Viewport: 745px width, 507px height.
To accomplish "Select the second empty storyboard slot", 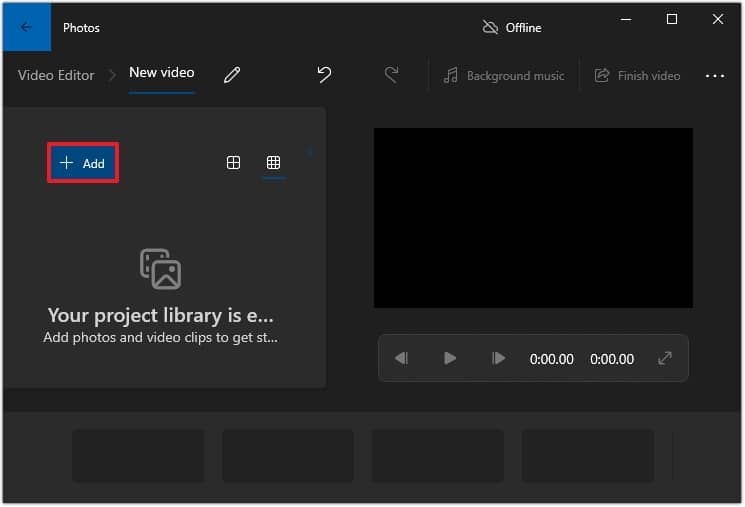I will point(287,456).
